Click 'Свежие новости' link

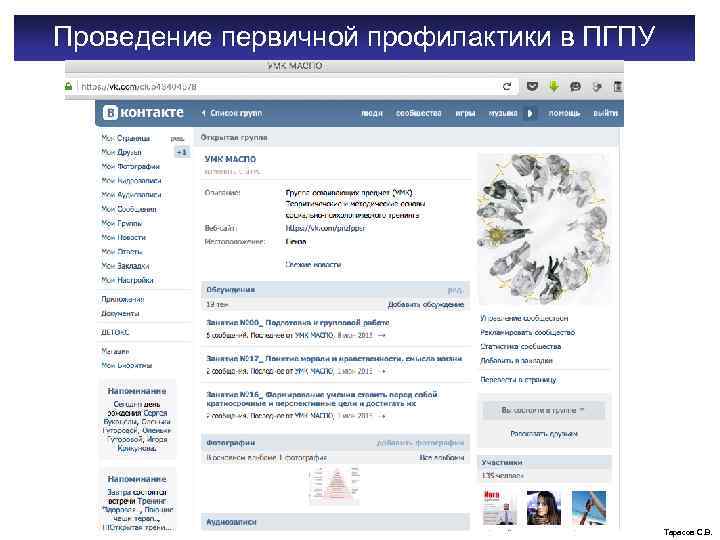pyautogui.click(x=313, y=265)
